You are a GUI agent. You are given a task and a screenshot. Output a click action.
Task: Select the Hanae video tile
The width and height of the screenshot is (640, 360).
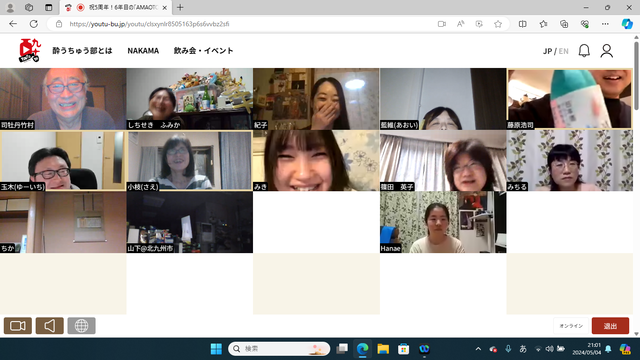[x=443, y=222]
